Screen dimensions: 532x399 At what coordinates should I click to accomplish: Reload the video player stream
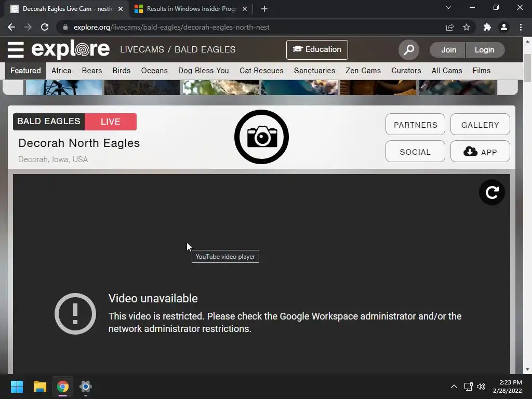coord(491,192)
